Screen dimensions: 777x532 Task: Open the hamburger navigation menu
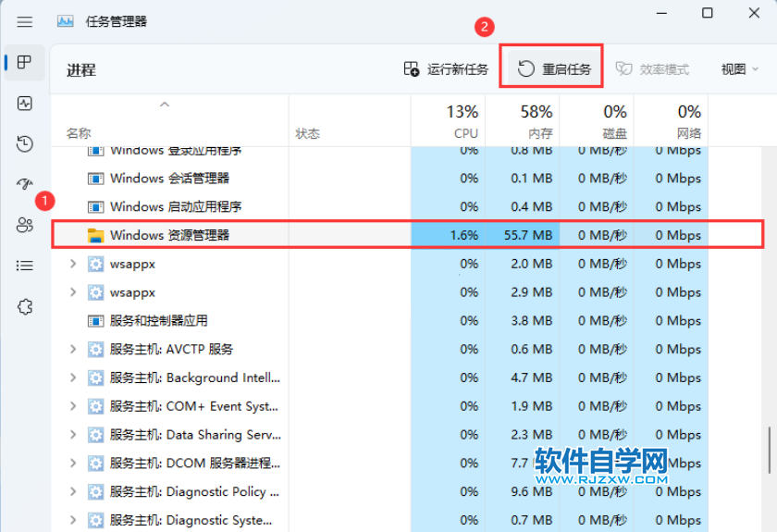click(24, 22)
